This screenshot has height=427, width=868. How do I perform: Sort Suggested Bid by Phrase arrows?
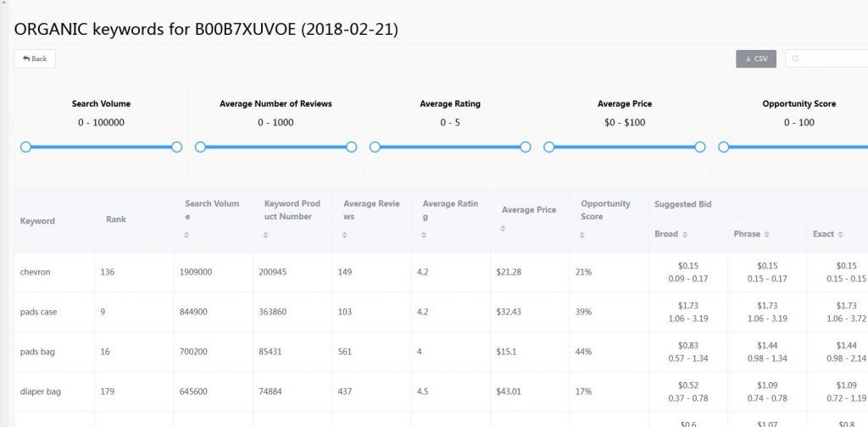tap(767, 234)
